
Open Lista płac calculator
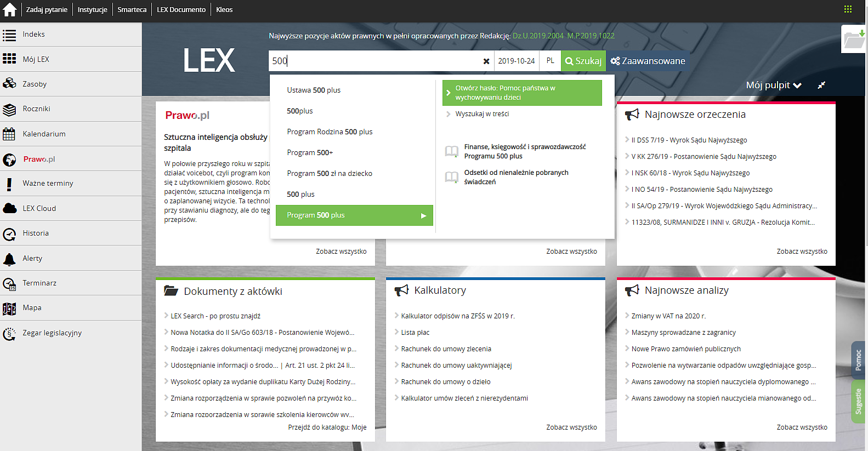click(x=415, y=332)
